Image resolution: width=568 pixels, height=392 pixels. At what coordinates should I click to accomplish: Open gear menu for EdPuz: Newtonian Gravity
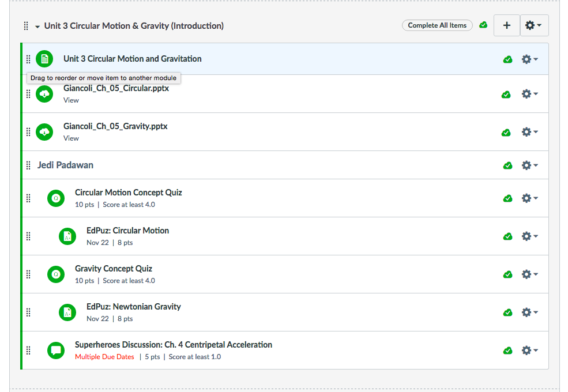click(529, 312)
